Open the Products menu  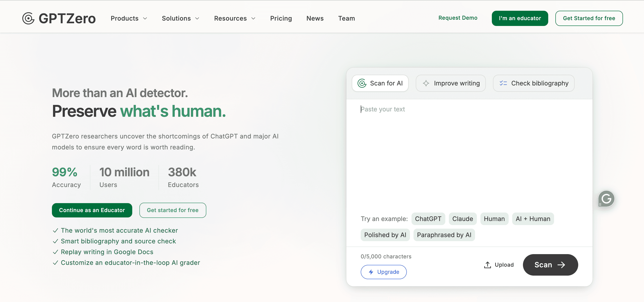129,18
